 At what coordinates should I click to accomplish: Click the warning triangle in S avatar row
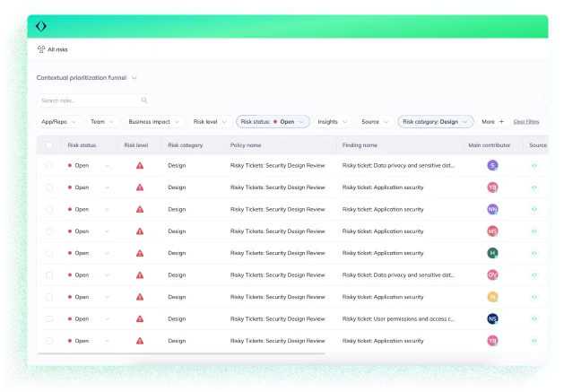140,166
